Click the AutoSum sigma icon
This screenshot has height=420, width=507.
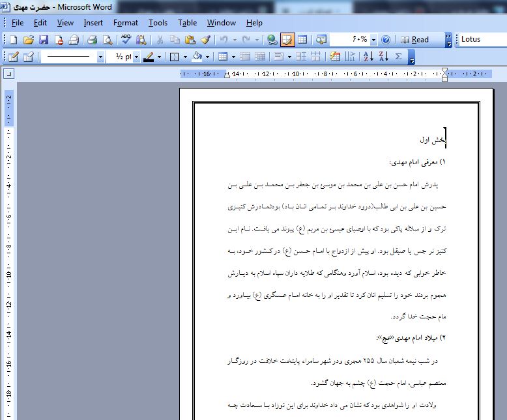(399, 57)
